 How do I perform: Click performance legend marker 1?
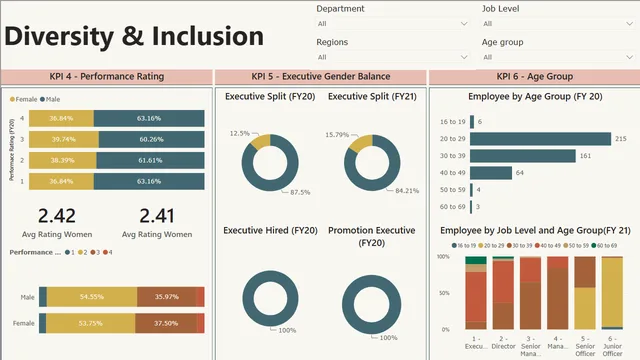pos(67,252)
